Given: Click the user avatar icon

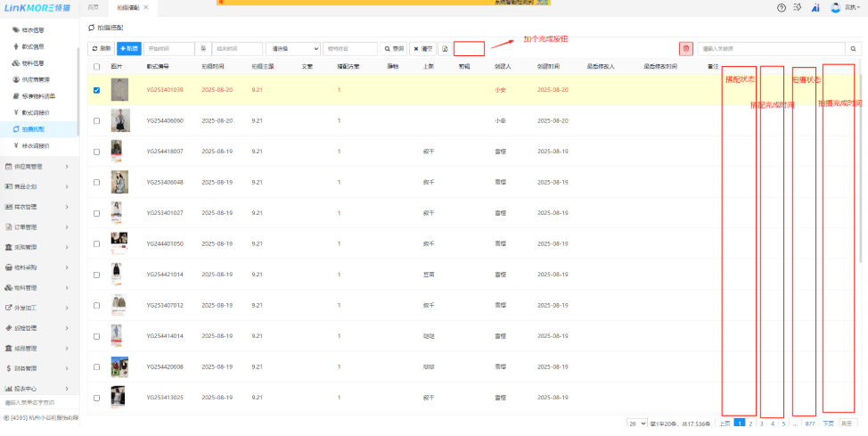Looking at the screenshot, I should 835,7.
